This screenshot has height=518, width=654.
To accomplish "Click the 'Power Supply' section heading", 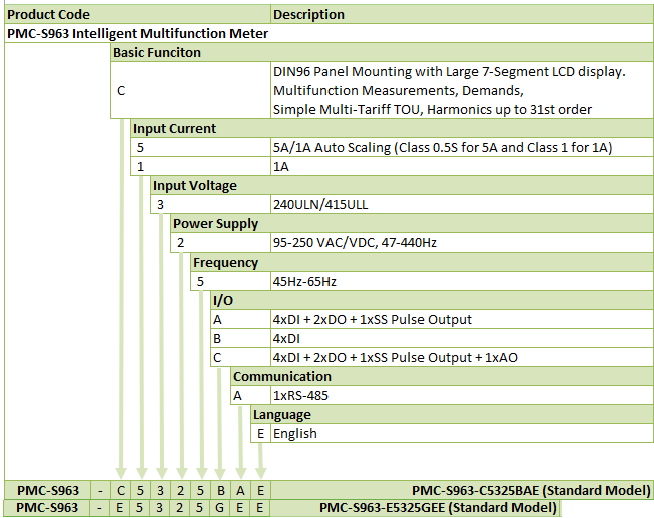I will coord(412,224).
